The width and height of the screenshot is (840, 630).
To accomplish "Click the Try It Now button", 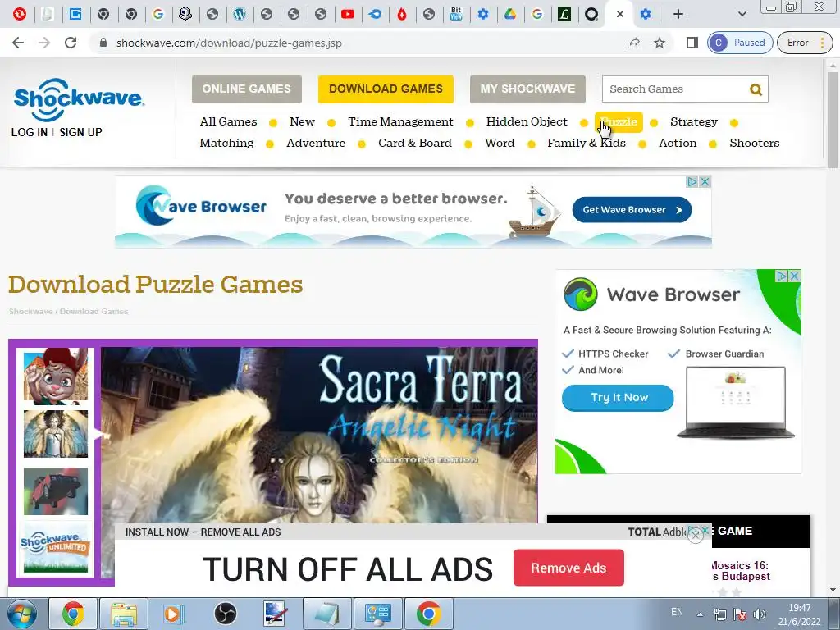I will point(618,398).
